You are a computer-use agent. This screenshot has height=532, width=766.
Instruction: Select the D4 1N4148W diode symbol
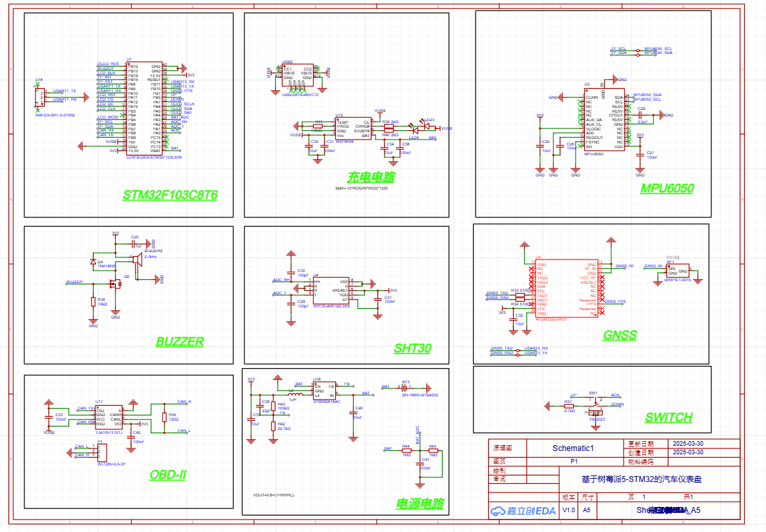point(93,262)
